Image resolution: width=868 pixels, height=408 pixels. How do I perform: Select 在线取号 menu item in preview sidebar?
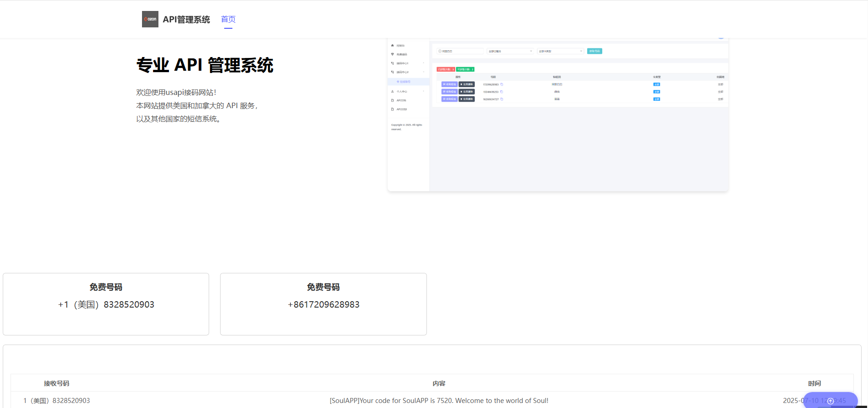coord(405,82)
